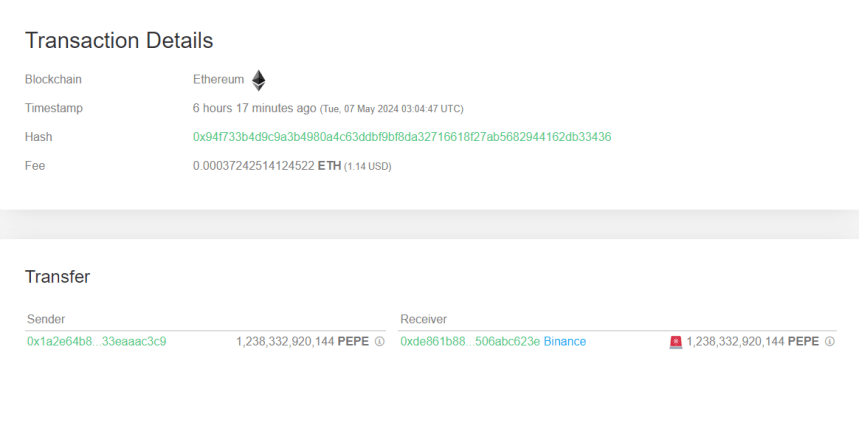
Task: Open the transaction hash link
Action: (x=401, y=137)
